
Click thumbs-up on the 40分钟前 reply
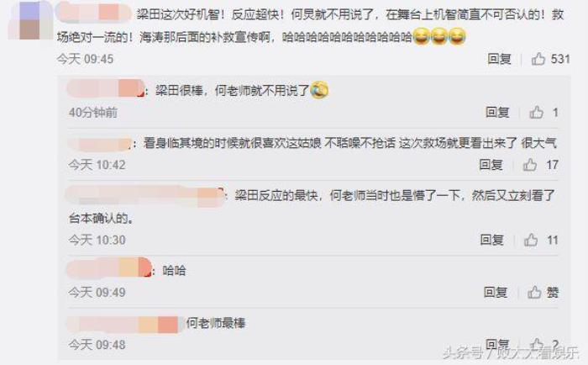point(536,112)
